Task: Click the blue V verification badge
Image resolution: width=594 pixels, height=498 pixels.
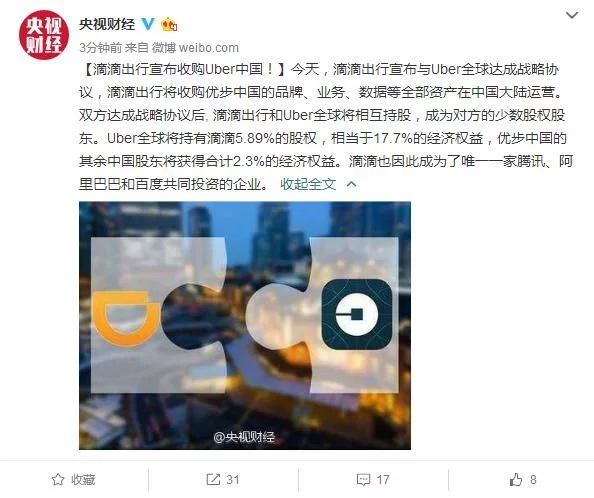Action: pos(148,24)
